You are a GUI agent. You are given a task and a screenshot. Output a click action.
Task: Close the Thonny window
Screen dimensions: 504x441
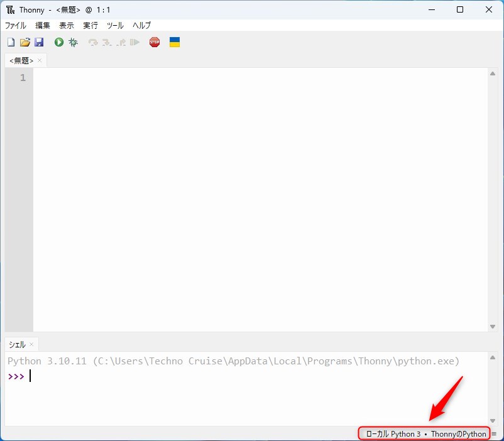pyautogui.click(x=489, y=9)
